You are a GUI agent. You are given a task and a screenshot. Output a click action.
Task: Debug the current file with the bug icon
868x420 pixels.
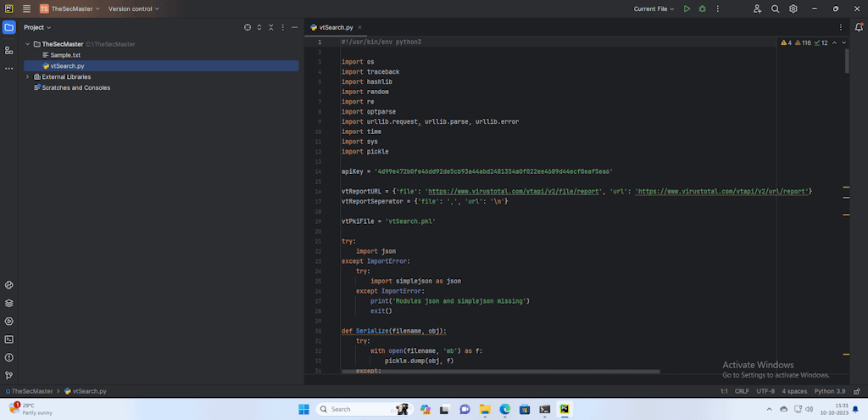[703, 8]
